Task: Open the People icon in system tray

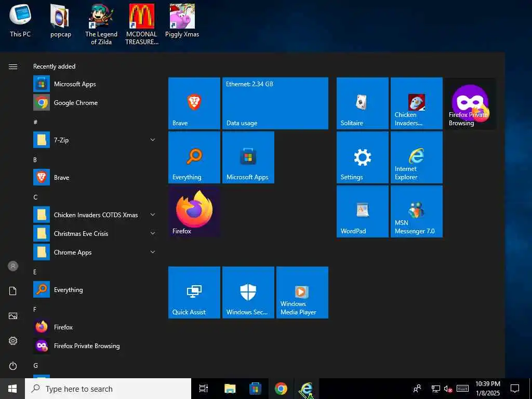Action: pyautogui.click(x=417, y=389)
